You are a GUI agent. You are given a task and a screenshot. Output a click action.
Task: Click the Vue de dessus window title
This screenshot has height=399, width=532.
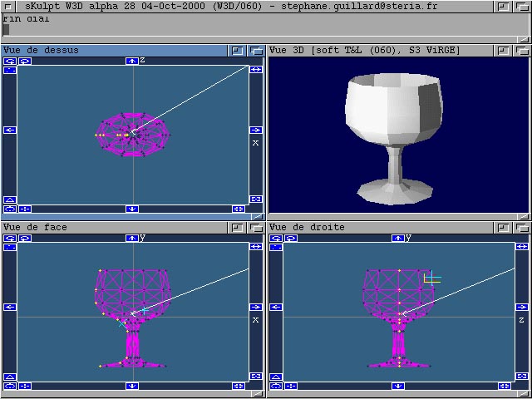click(41, 50)
